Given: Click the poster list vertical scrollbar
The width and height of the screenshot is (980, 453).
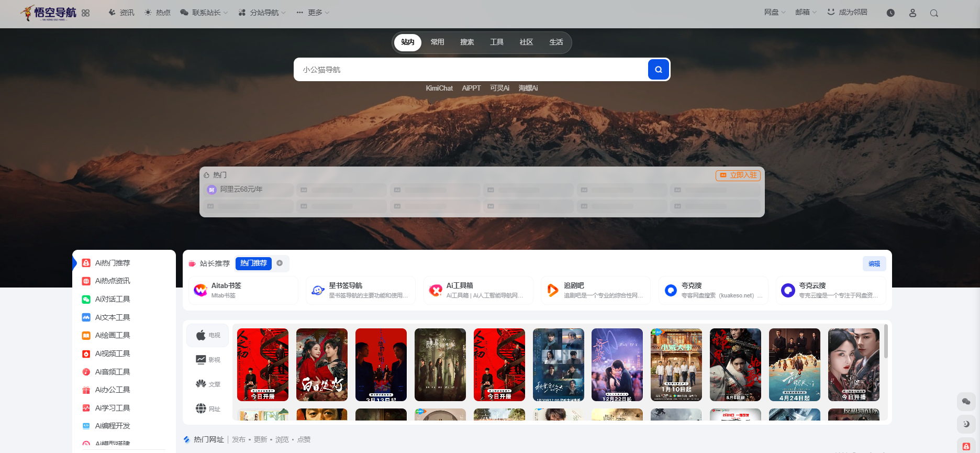Looking at the screenshot, I should pos(886,341).
